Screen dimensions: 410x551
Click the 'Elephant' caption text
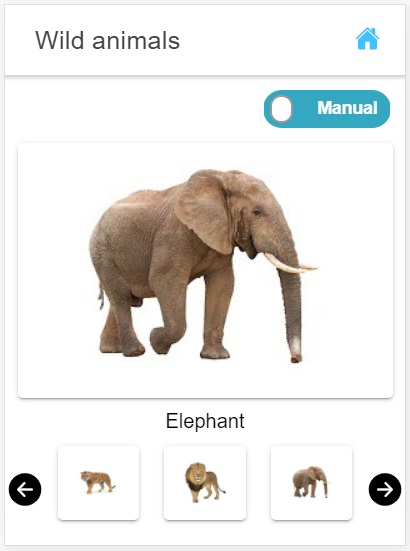[205, 421]
